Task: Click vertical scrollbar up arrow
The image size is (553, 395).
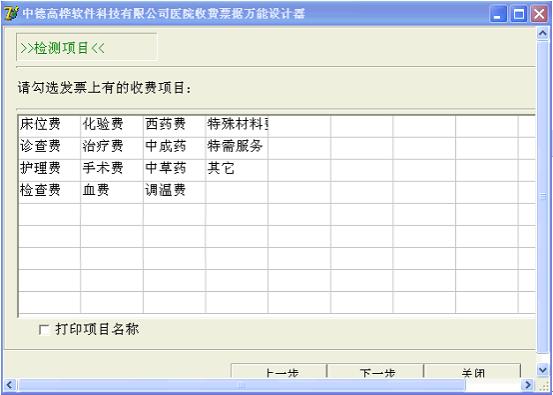Action: point(543,34)
